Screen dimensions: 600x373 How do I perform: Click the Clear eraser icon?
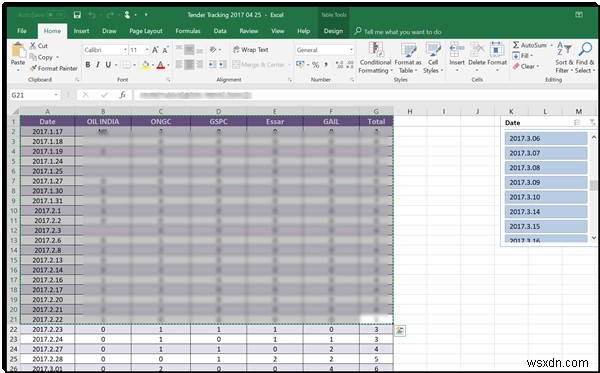click(x=516, y=66)
